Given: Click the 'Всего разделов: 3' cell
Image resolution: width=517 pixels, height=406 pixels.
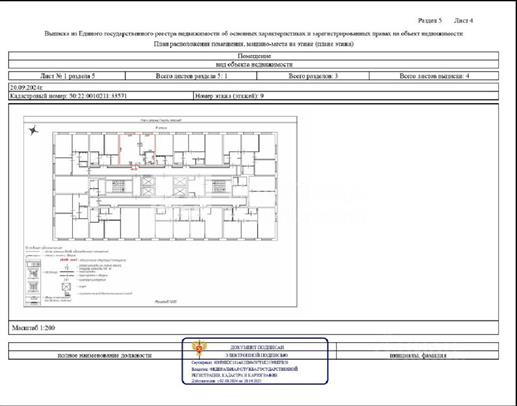Looking at the screenshot, I should (313, 76).
